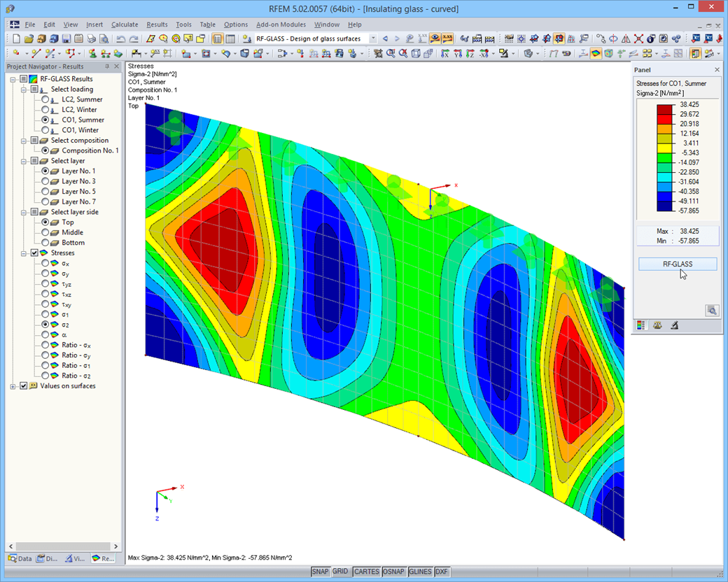The width and height of the screenshot is (728, 582).
Task: Click the RF-GLASS button in the Panel
Action: [x=676, y=264]
